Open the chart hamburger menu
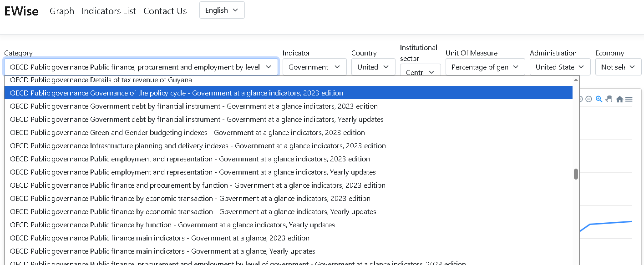 point(629,99)
